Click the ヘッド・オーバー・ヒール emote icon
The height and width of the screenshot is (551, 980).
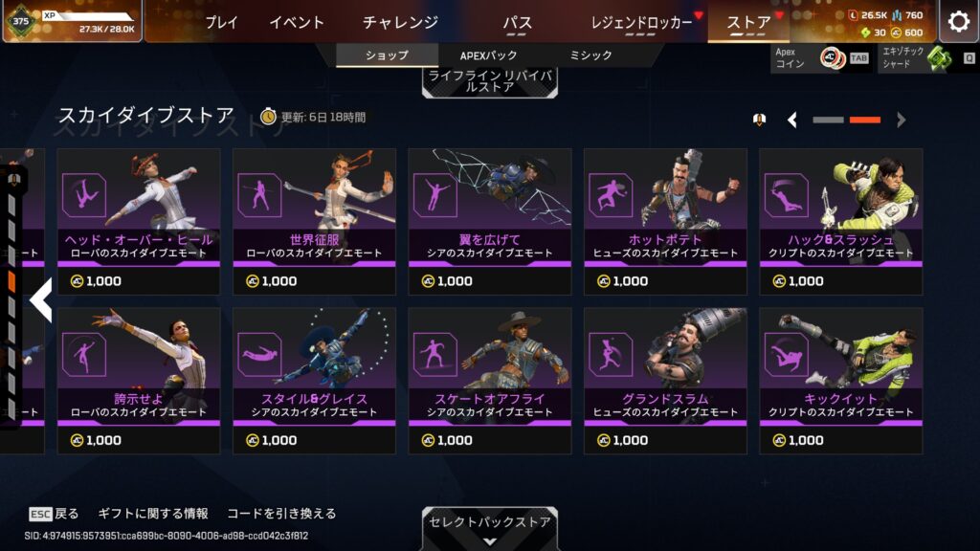click(84, 195)
